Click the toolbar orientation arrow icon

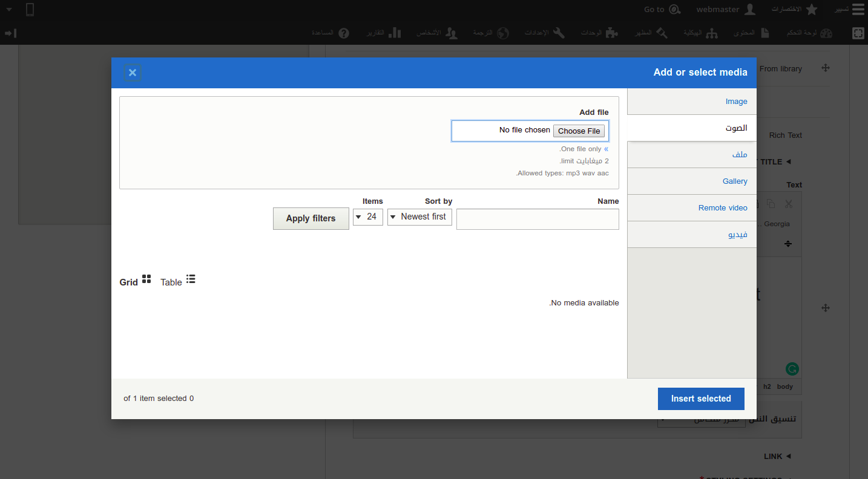(x=10, y=33)
